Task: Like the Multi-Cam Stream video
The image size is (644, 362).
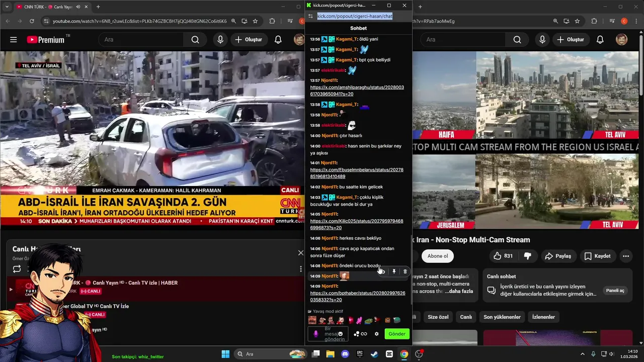Action: point(503,256)
